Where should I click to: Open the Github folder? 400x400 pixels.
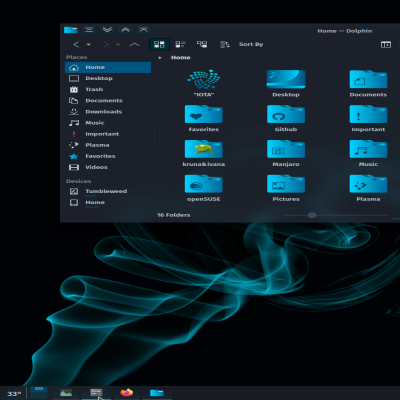(286, 118)
